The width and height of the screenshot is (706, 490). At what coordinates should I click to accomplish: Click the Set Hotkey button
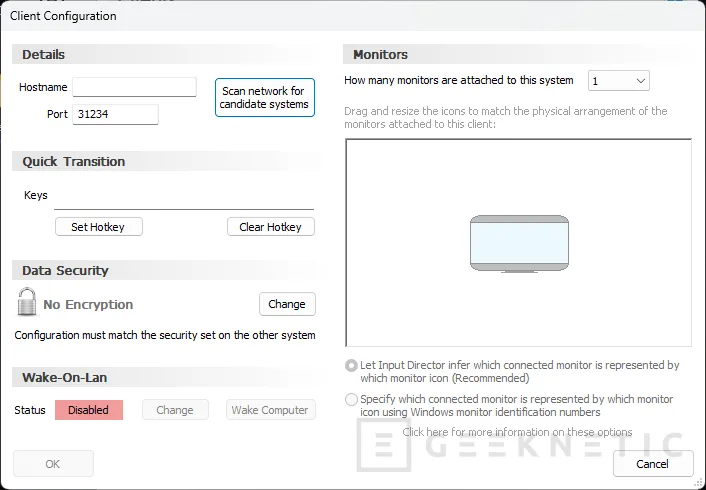[99, 227]
